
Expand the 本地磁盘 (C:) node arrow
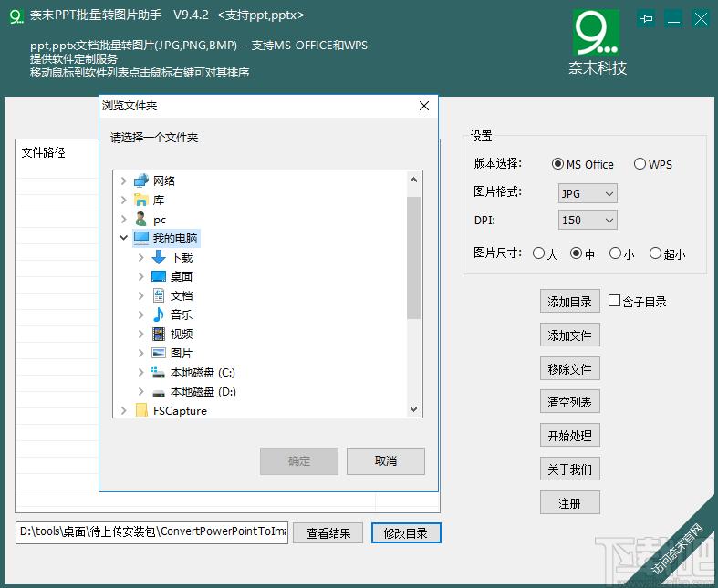pyautogui.click(x=141, y=373)
